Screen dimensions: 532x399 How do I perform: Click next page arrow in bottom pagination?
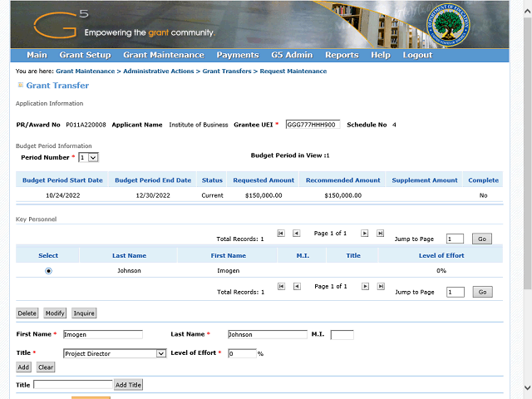(364, 287)
